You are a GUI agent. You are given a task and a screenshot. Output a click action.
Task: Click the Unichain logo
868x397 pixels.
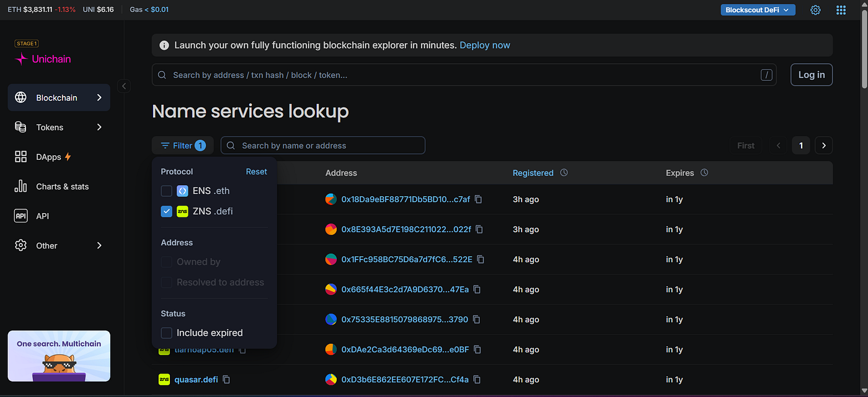pos(43,59)
